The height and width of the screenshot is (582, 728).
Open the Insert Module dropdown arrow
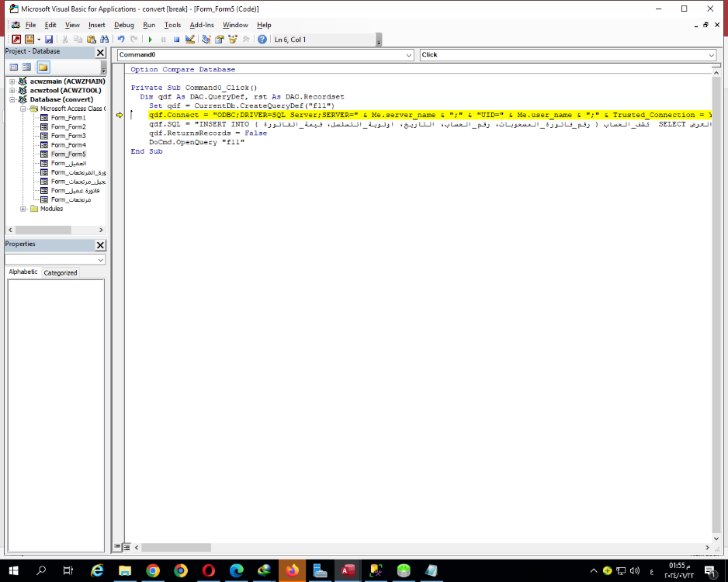tap(39, 40)
